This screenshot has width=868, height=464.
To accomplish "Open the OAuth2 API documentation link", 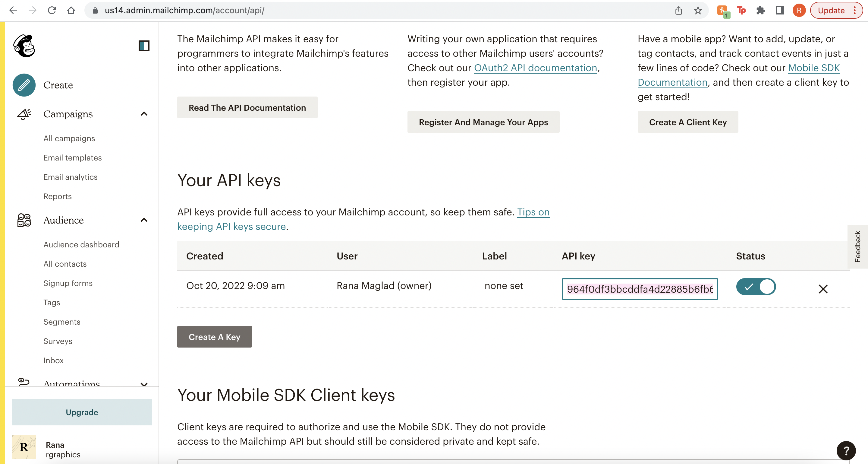I will pos(536,68).
